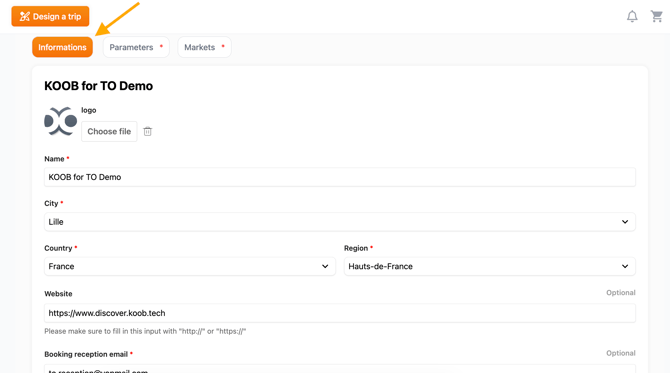Image resolution: width=670 pixels, height=373 pixels.
Task: Click the Region label
Action: pyautogui.click(x=356, y=248)
